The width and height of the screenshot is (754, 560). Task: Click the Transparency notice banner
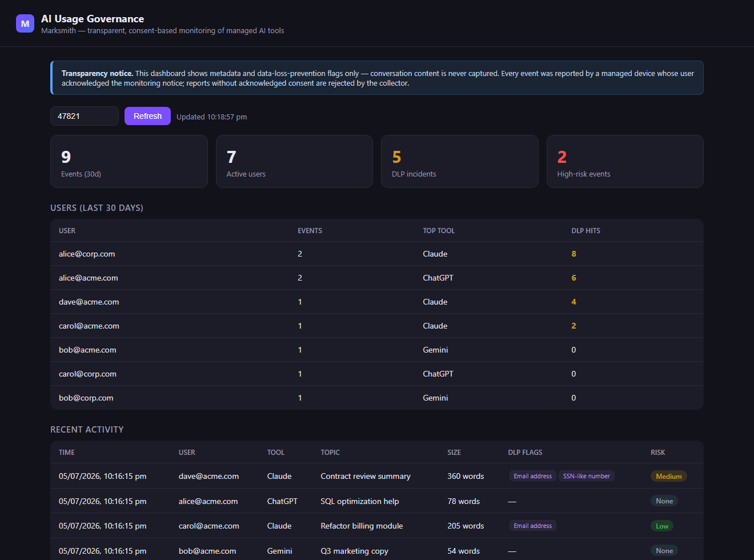point(377,78)
